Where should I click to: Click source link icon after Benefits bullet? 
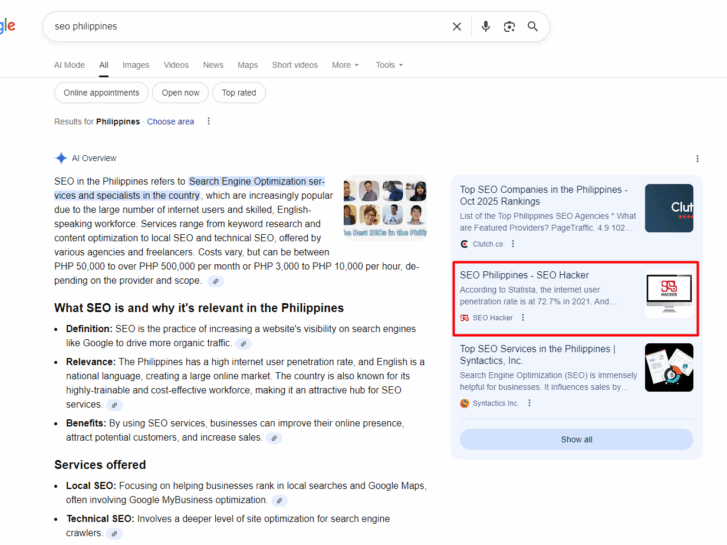[x=274, y=438]
